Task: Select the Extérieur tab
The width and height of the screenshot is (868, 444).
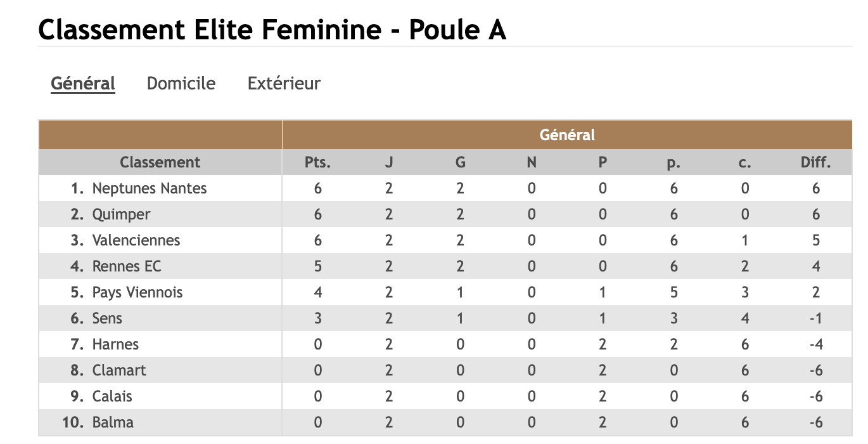Action: coord(284,83)
